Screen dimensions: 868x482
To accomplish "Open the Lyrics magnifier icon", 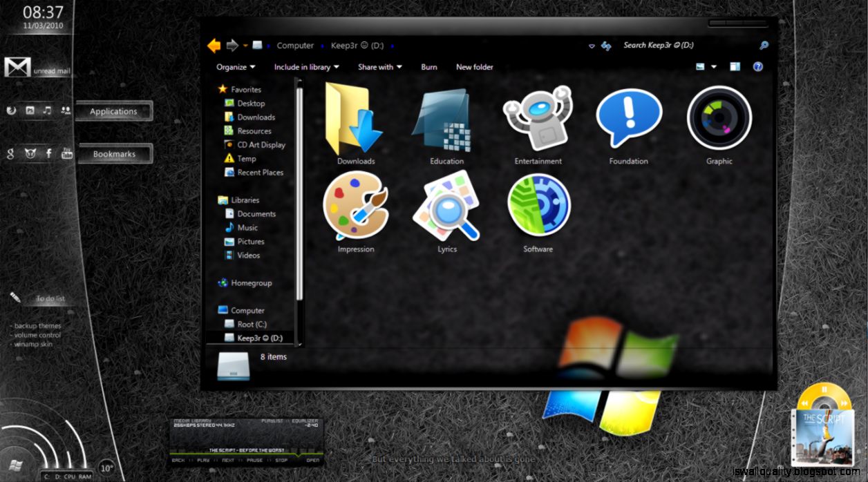I will click(x=446, y=207).
